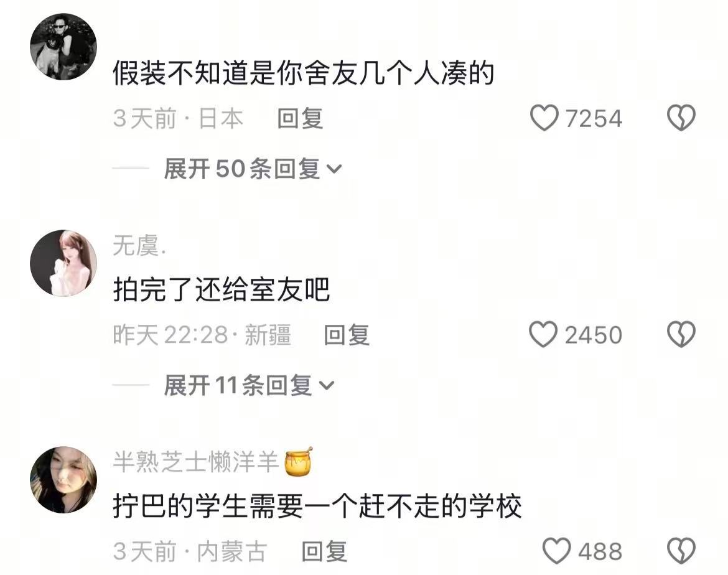Open the first commenter's avatar with dog
Image resolution: width=728 pixels, height=575 pixels.
(63, 47)
